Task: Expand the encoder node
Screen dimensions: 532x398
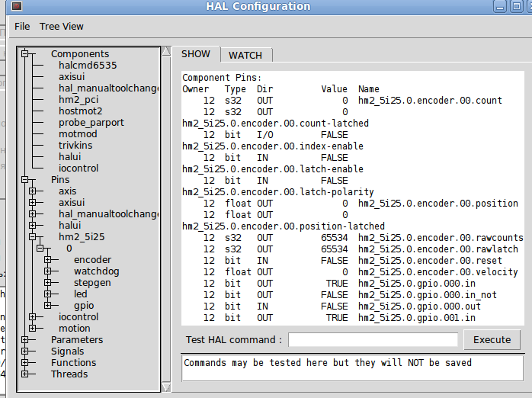Action: pos(48,260)
